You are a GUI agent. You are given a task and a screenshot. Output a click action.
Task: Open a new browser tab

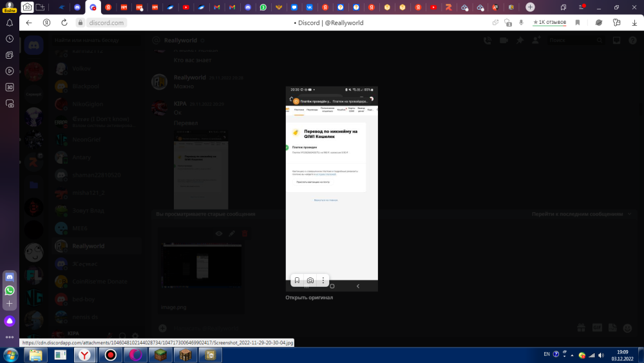[530, 7]
